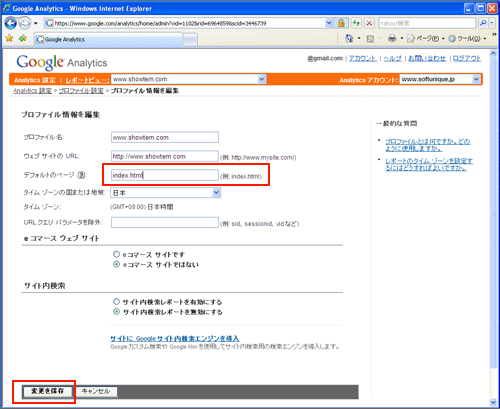Image resolution: width=500 pixels, height=409 pixels.
Task: Click the ログアウト link
Action: click(467, 58)
